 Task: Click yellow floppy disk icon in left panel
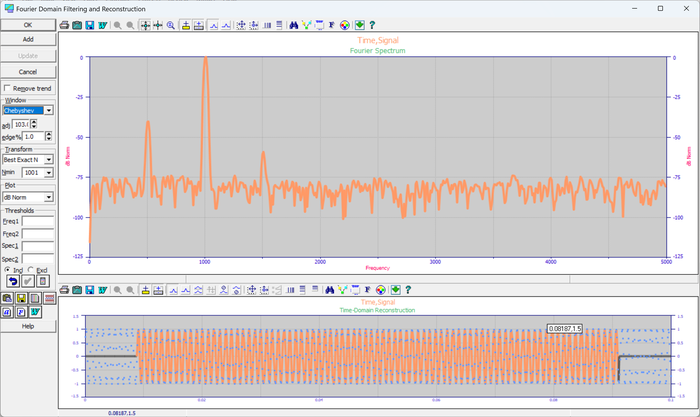pos(21,298)
